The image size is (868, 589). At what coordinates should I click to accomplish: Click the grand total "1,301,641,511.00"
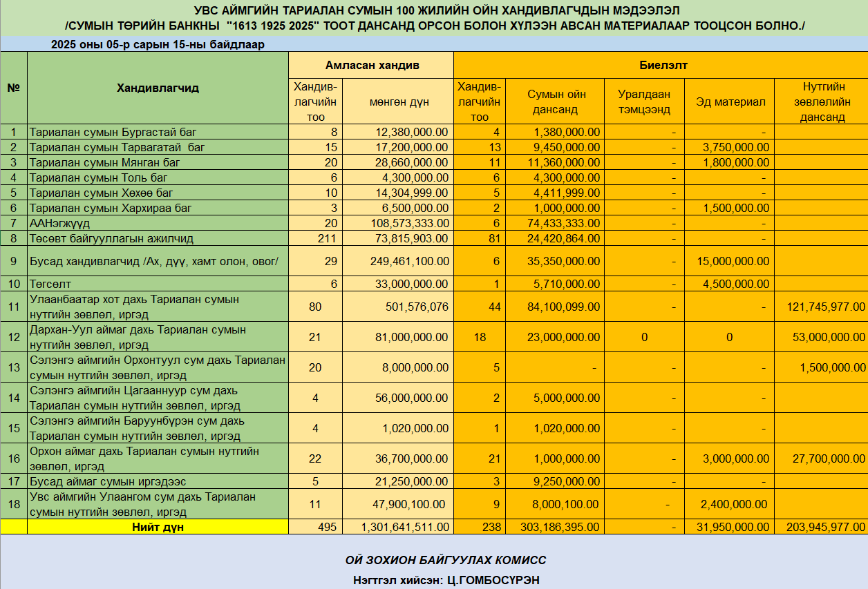(406, 527)
